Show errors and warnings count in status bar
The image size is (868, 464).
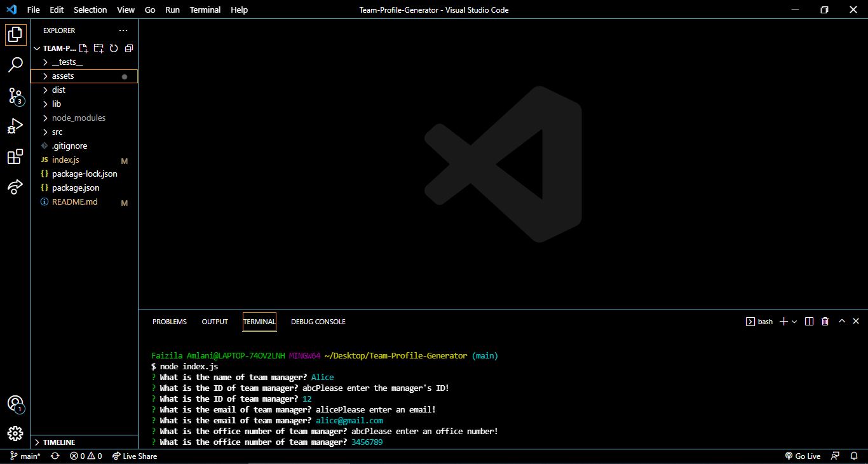coord(86,456)
